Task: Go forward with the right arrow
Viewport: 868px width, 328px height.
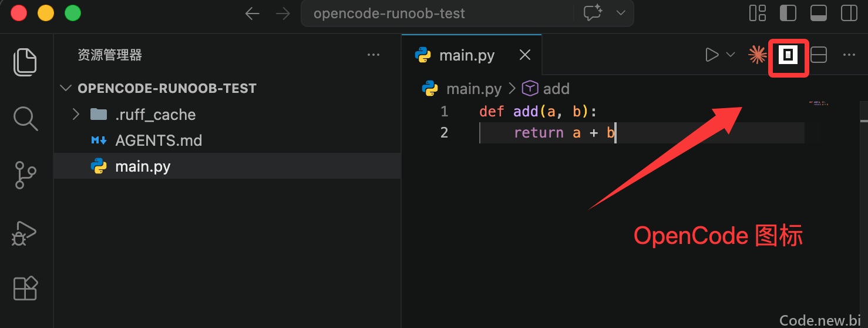Action: point(283,14)
